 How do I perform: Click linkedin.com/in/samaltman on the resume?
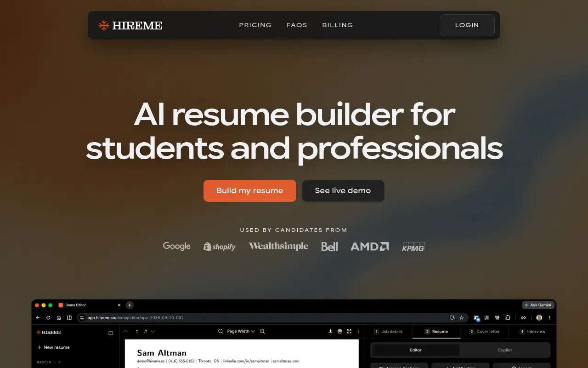click(246, 361)
